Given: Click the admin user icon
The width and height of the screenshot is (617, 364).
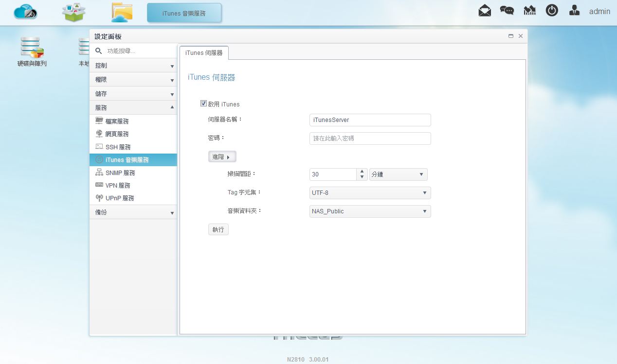Looking at the screenshot, I should coord(574,11).
